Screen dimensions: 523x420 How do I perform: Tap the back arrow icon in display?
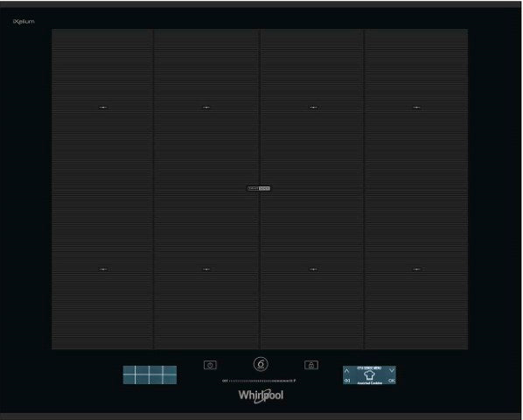347,381
